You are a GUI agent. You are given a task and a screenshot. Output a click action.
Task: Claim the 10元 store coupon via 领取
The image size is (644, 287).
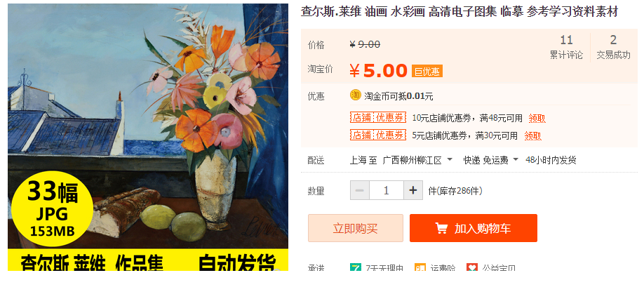(x=537, y=119)
